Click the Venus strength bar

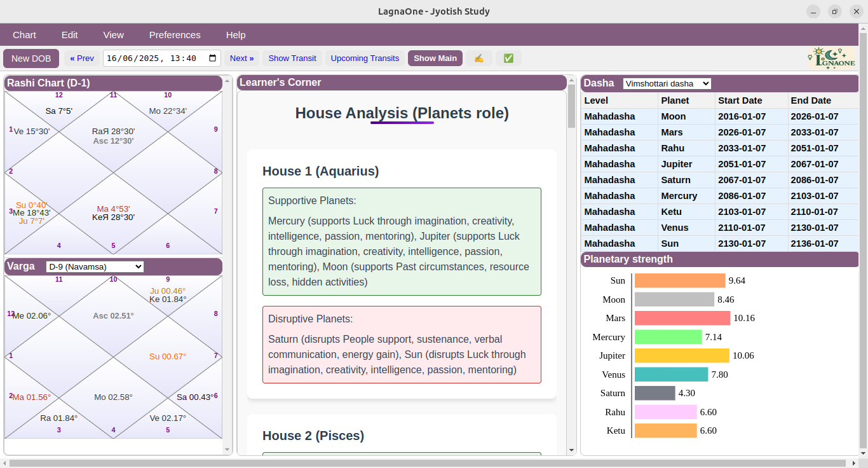672,375
